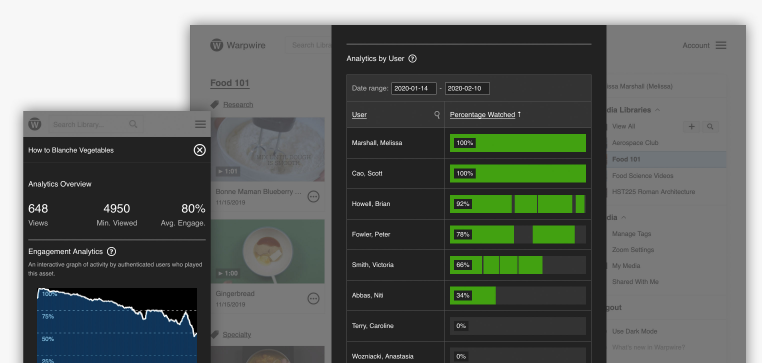Click the user name Cao, Scott
The width and height of the screenshot is (762, 363).
pyautogui.click(x=367, y=173)
